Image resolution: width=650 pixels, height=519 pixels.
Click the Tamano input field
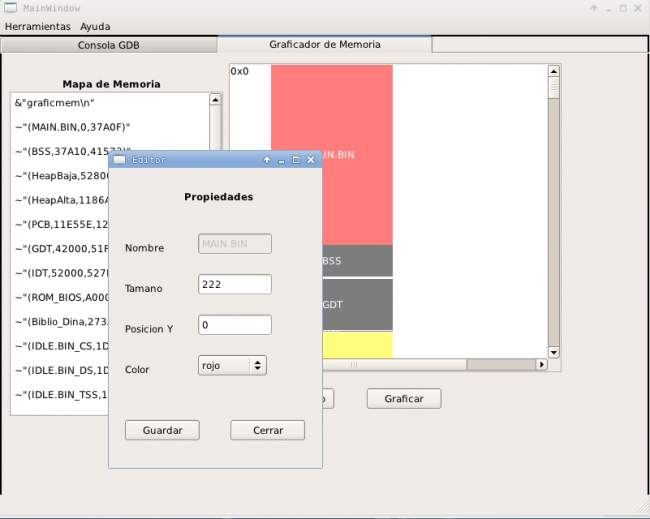click(x=235, y=285)
